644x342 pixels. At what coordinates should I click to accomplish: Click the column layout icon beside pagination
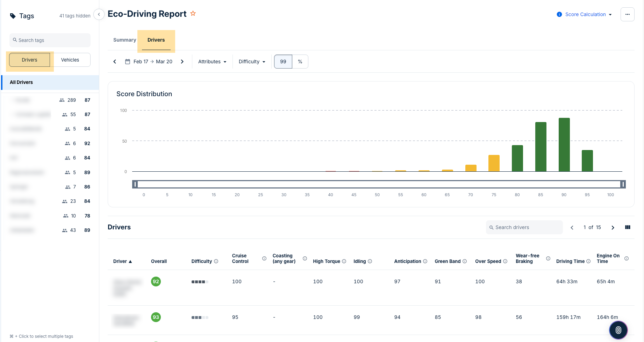coord(628,227)
